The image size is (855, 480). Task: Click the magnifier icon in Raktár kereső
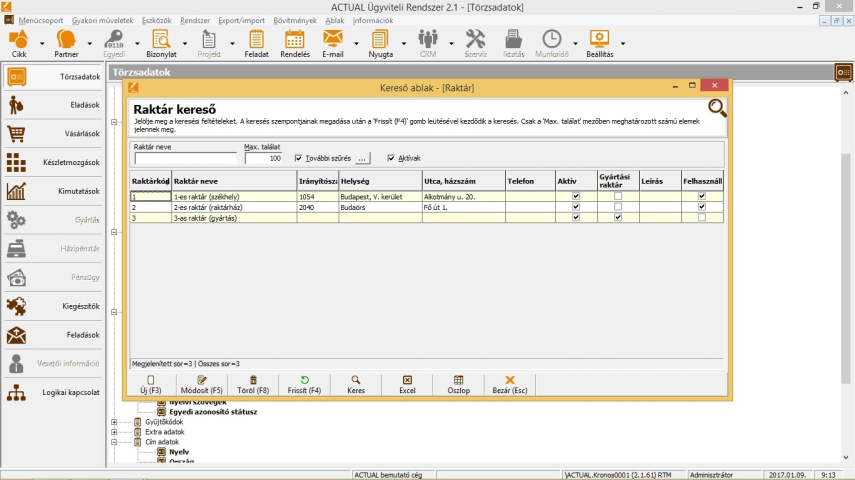tap(717, 109)
